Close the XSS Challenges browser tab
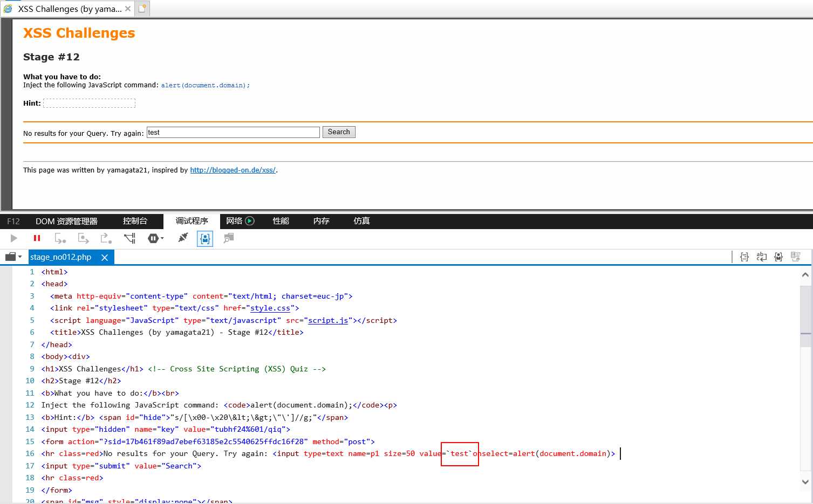Viewport: 813px width, 504px height. [128, 9]
